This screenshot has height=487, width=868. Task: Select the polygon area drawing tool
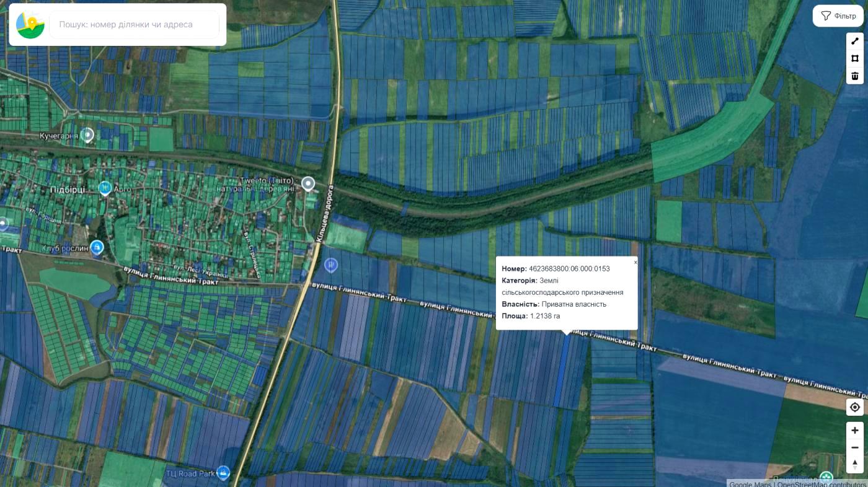[855, 58]
